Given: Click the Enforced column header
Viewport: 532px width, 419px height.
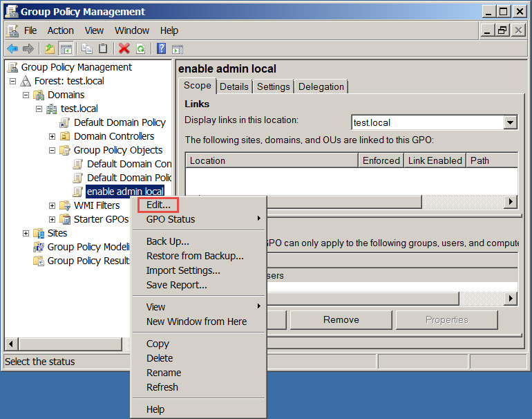Looking at the screenshot, I should [x=381, y=160].
